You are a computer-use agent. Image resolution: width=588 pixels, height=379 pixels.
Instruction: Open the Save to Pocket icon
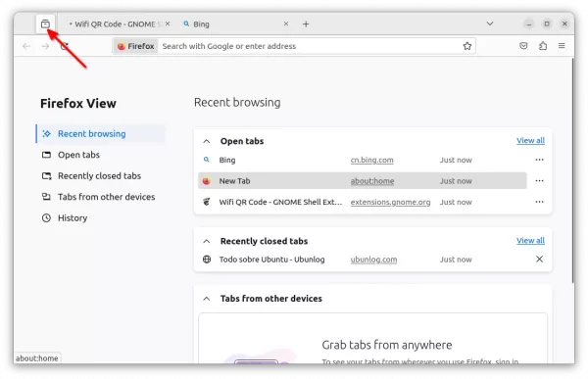click(x=523, y=46)
